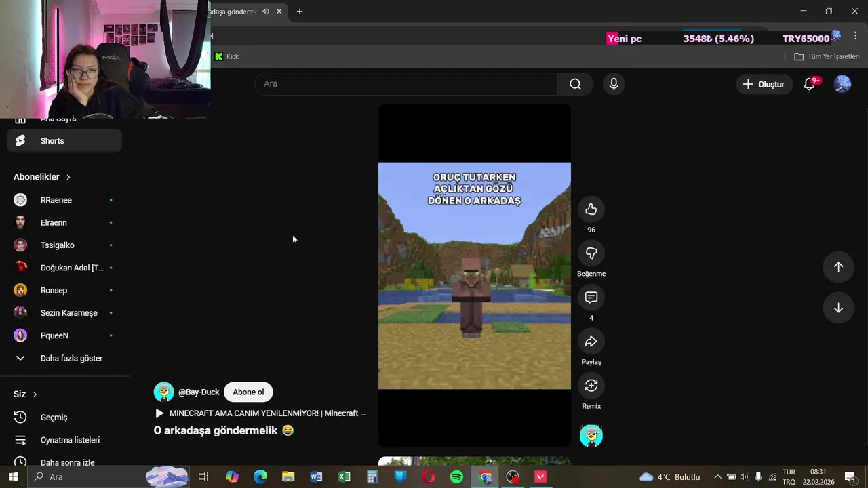The width and height of the screenshot is (868, 488).
Task: Open the Kick bookmark
Action: pyautogui.click(x=226, y=56)
